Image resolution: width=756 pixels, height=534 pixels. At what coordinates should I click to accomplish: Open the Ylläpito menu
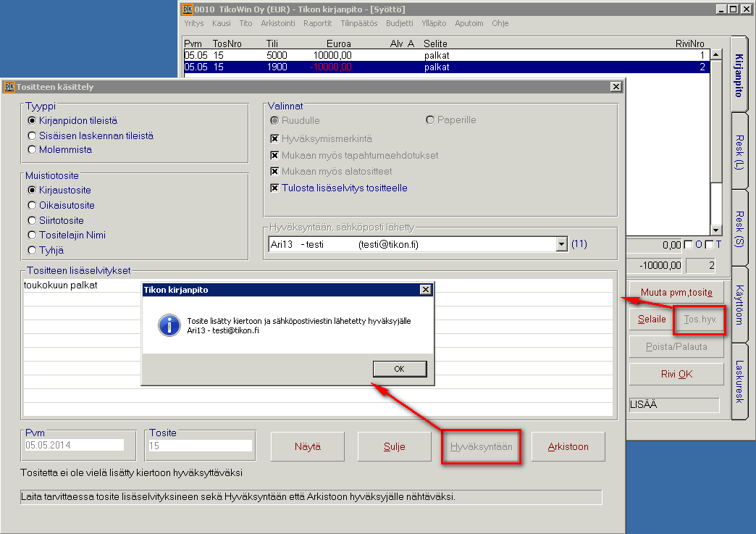(x=434, y=23)
